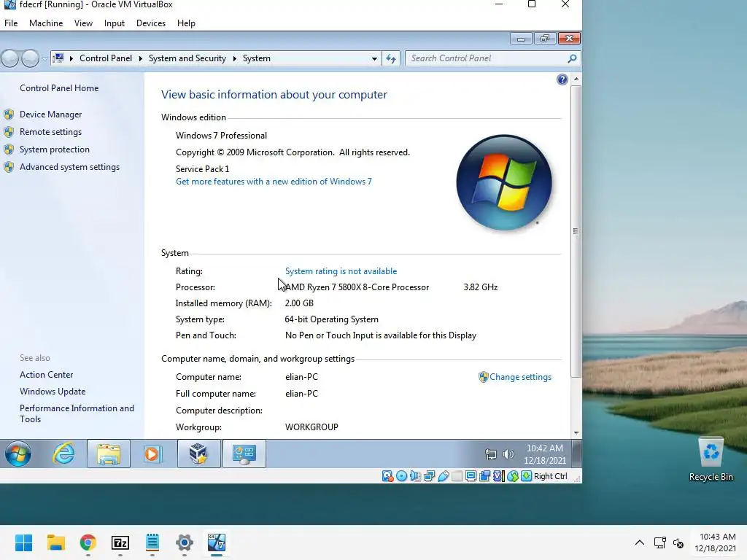Click System rating is not available link
This screenshot has height=560, width=747.
[341, 271]
